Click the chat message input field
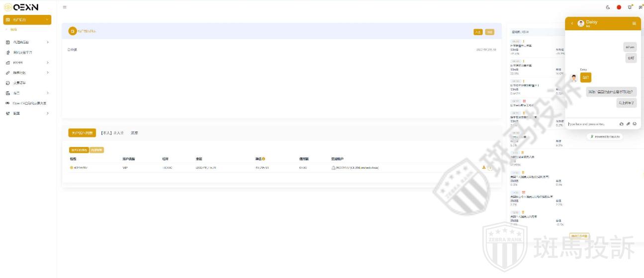 point(592,124)
